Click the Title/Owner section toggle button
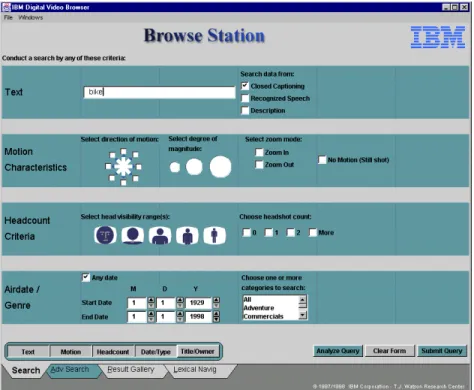Viewport: 474px width, 390px height. [198, 352]
